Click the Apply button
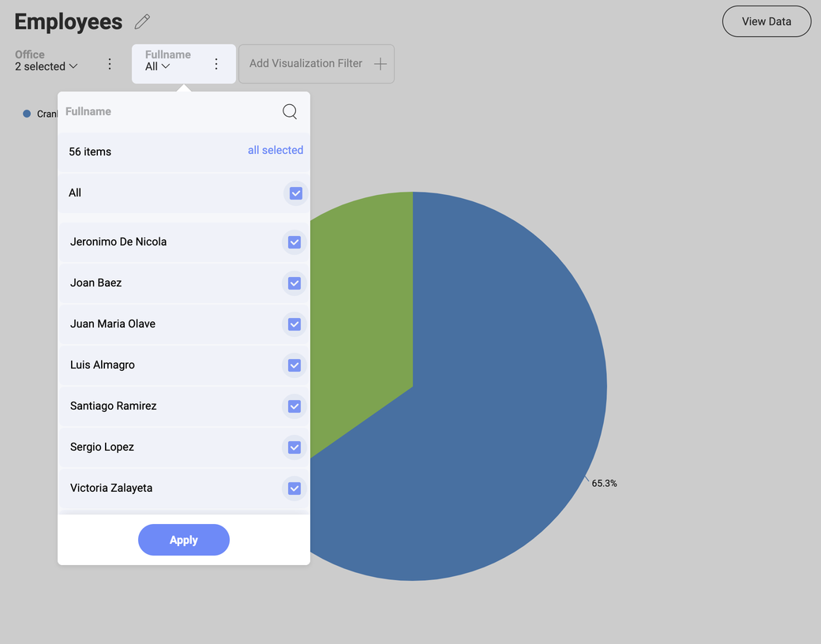821x644 pixels. [184, 540]
